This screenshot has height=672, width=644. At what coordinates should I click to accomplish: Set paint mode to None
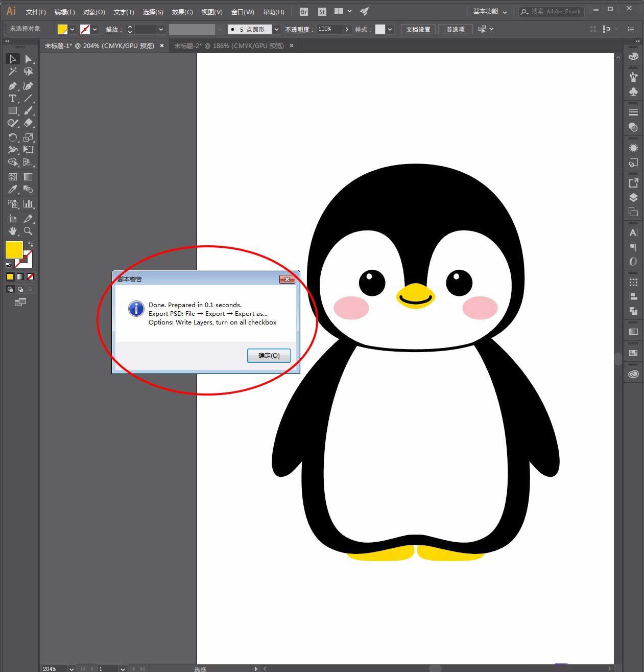30,276
